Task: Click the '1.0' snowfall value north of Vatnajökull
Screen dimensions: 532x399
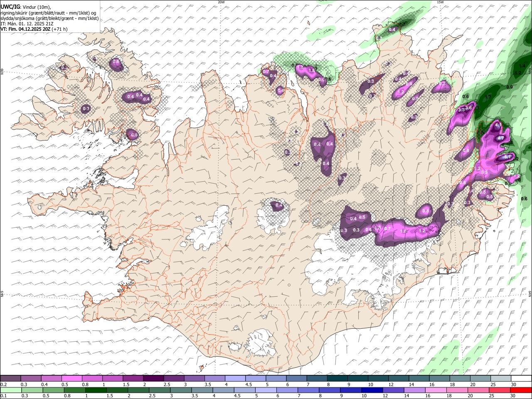Action: (403, 231)
